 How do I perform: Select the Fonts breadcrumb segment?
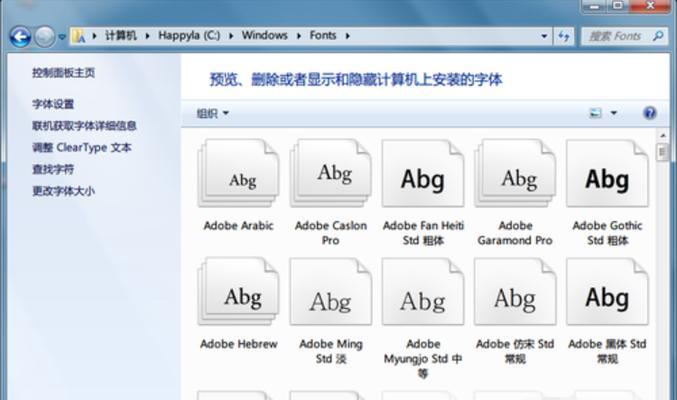(x=323, y=35)
